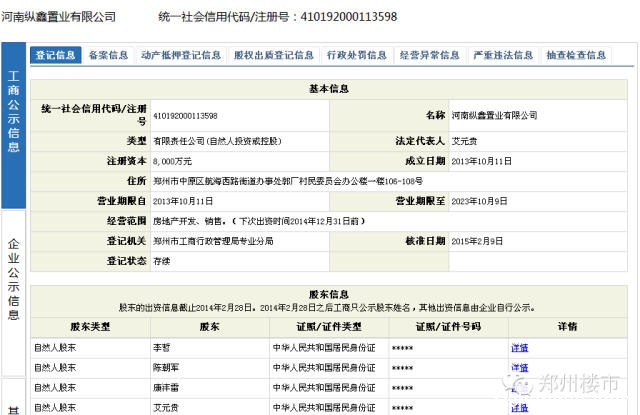
Task: Click shareholder name 康沛蕾
Action: 166,388
